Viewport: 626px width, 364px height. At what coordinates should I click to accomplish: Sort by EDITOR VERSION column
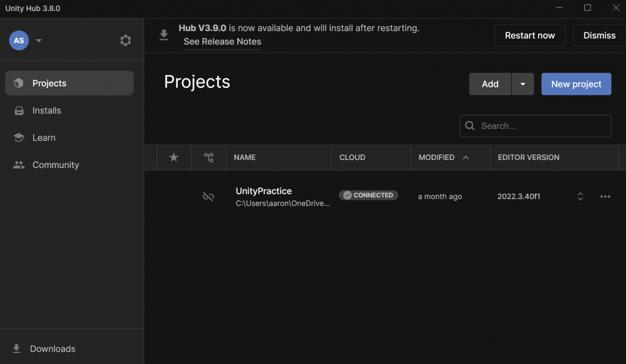pos(528,158)
